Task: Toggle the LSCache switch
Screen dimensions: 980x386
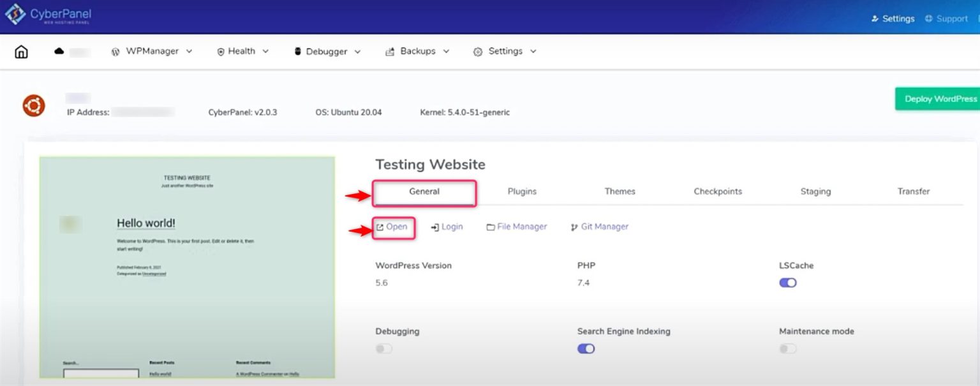Action: 788,283
